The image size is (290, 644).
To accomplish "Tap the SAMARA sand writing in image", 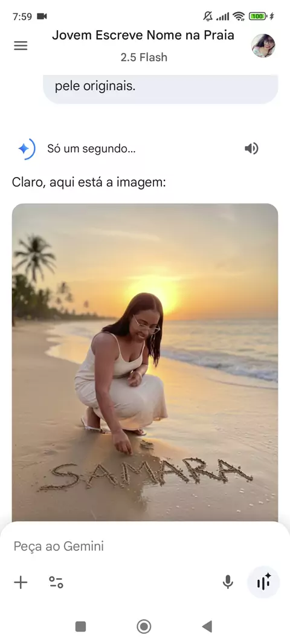I will pos(146,474).
